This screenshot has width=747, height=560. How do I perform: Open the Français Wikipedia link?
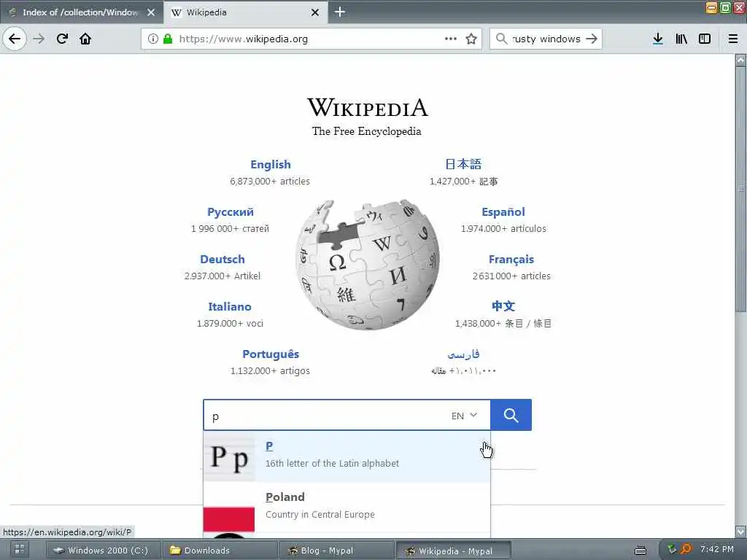(511, 259)
